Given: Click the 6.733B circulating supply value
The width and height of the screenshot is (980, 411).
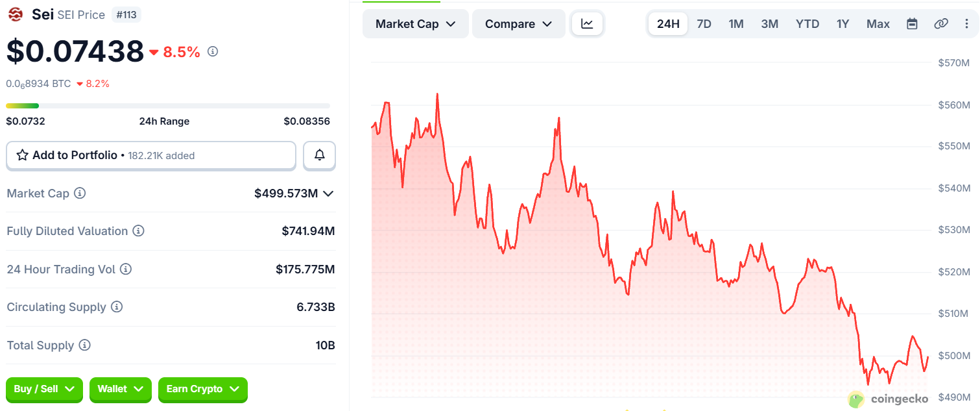Looking at the screenshot, I should click(x=316, y=306).
